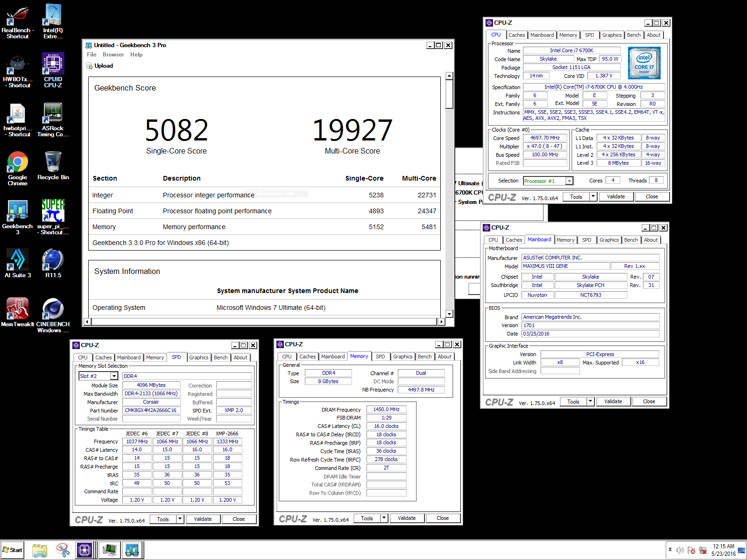Click the MAXIMUS VIII GENE model field
747x560 pixels.
click(x=565, y=266)
